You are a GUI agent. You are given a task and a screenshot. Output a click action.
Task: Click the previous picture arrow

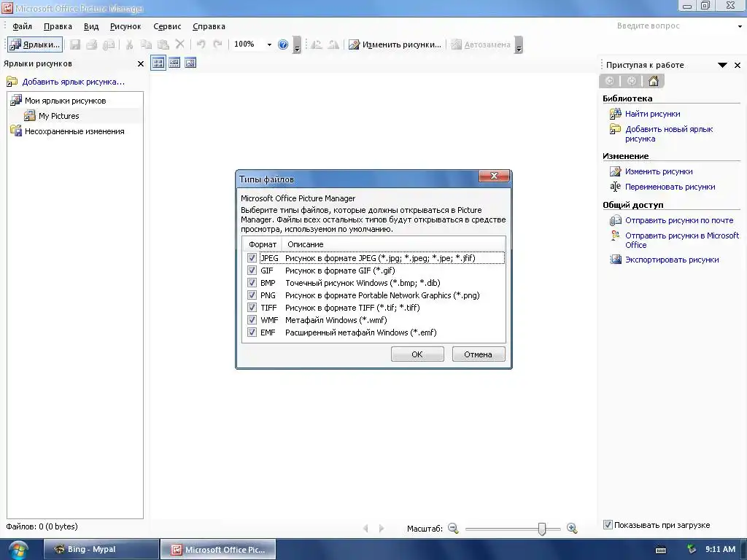[366, 528]
